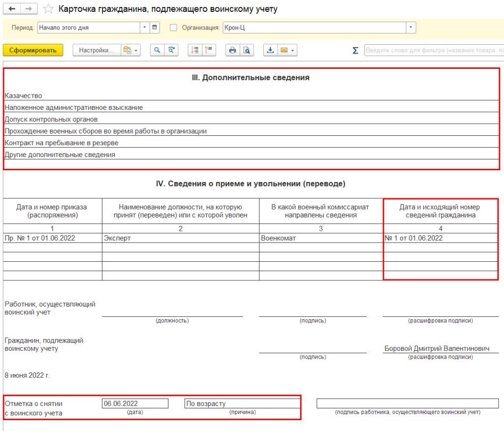Screen dimensions: 504x431
Task: Select heading 'IV. Сведения о приеме и увольнении (переводе)'
Action: [x=251, y=184]
